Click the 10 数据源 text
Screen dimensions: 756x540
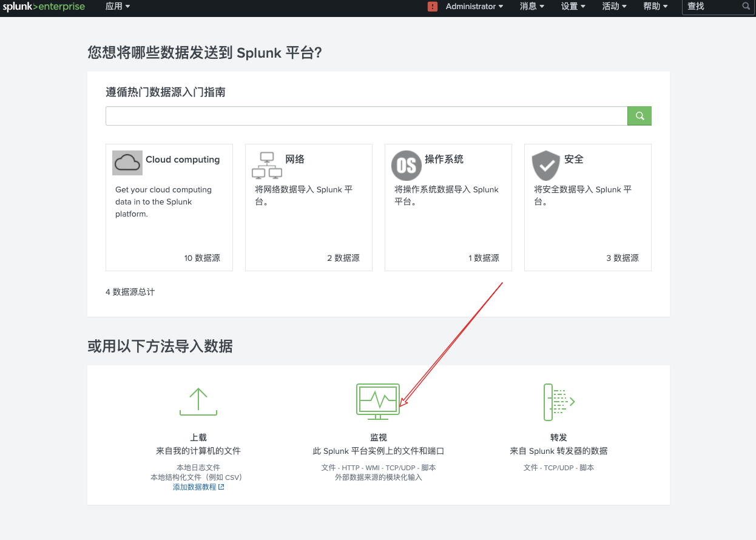pos(202,258)
